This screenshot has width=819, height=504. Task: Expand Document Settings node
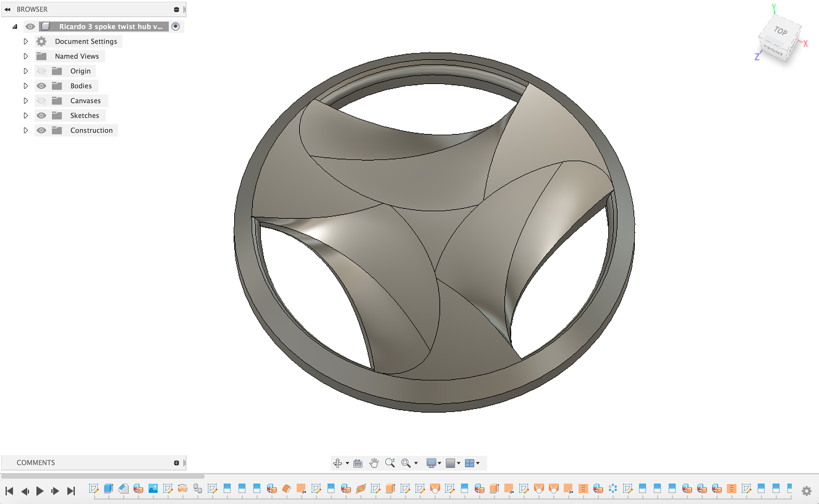(26, 41)
